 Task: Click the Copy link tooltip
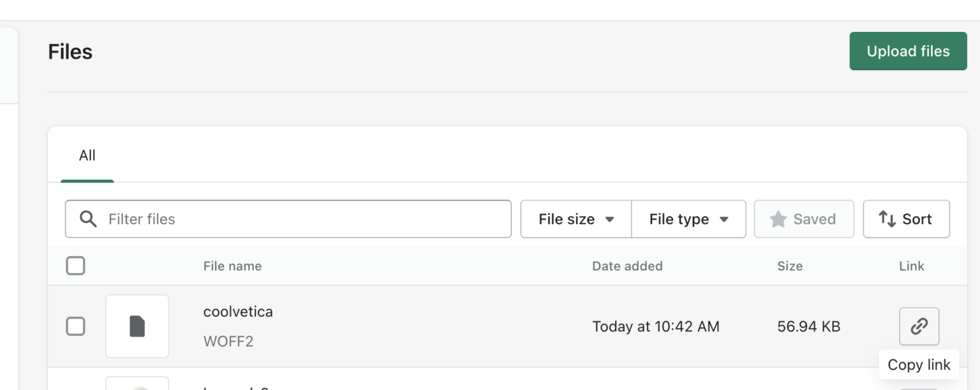tap(919, 364)
